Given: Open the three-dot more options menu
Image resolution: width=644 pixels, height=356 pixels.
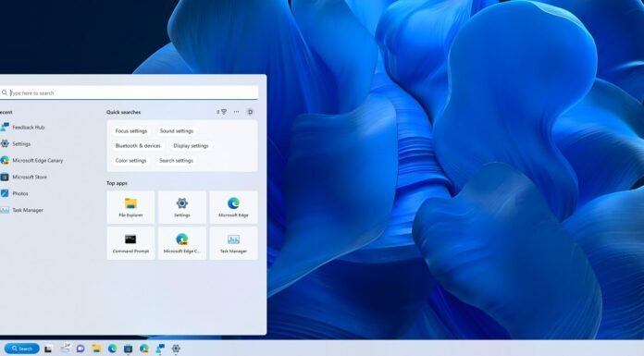Looking at the screenshot, I should (x=236, y=112).
